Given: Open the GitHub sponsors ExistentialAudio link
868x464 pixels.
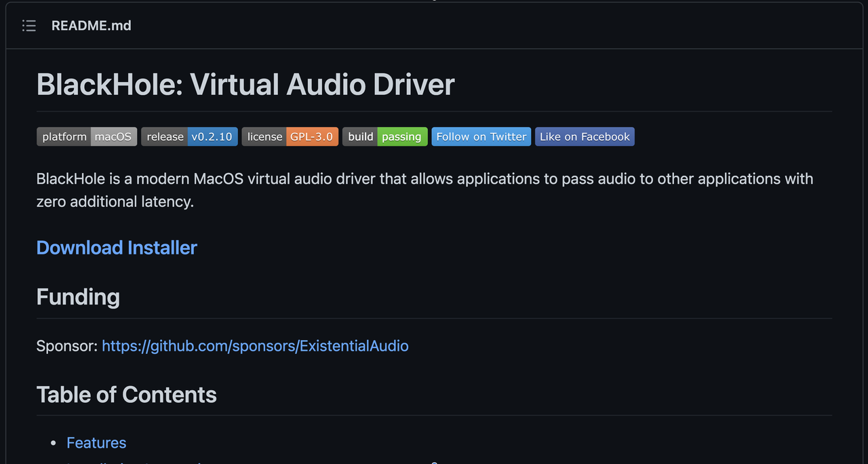Looking at the screenshot, I should click(255, 346).
